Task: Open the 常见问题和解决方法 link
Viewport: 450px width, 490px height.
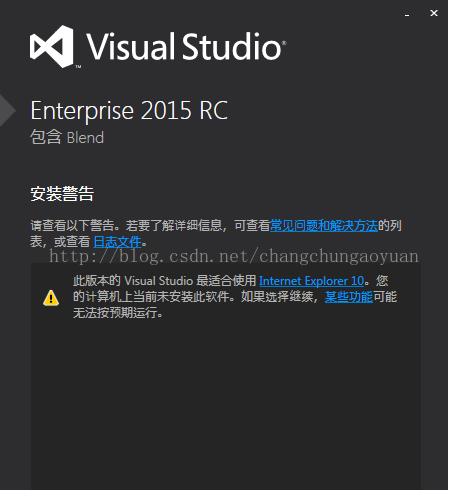Action: coord(324,226)
